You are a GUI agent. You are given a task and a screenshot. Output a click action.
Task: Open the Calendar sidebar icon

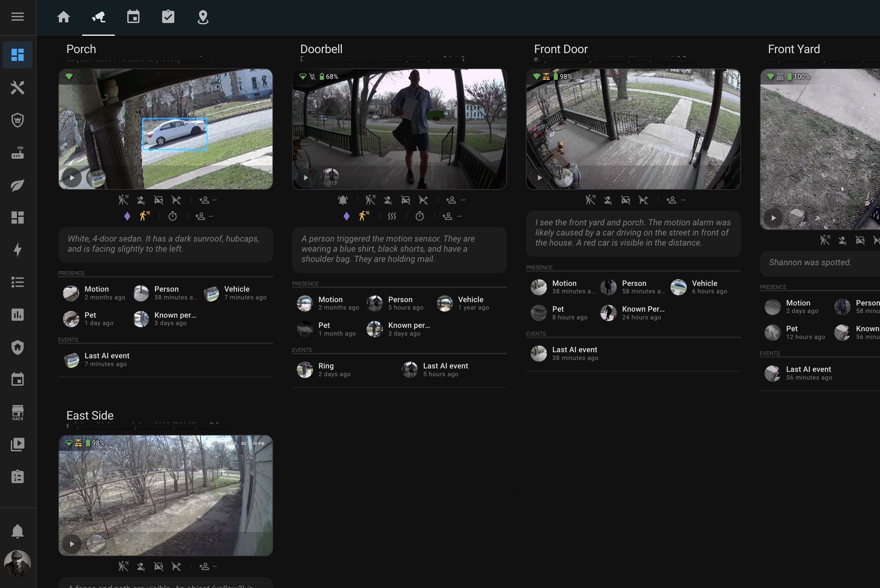[x=18, y=380]
